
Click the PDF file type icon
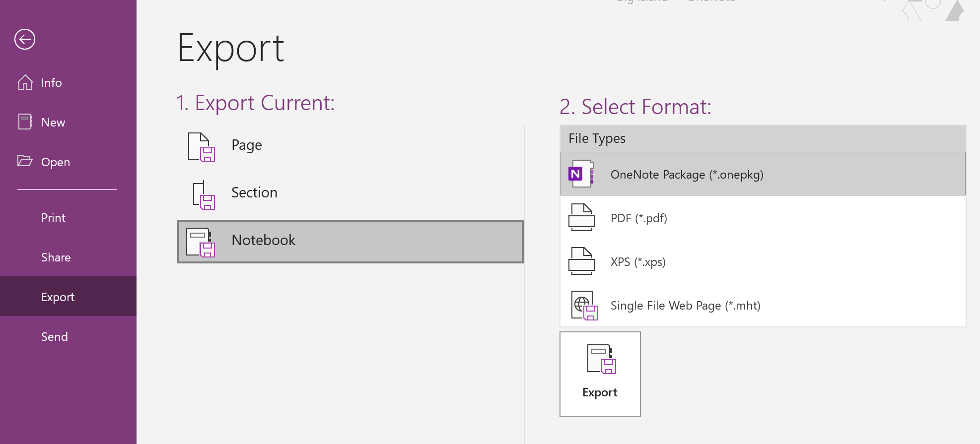[x=581, y=217]
